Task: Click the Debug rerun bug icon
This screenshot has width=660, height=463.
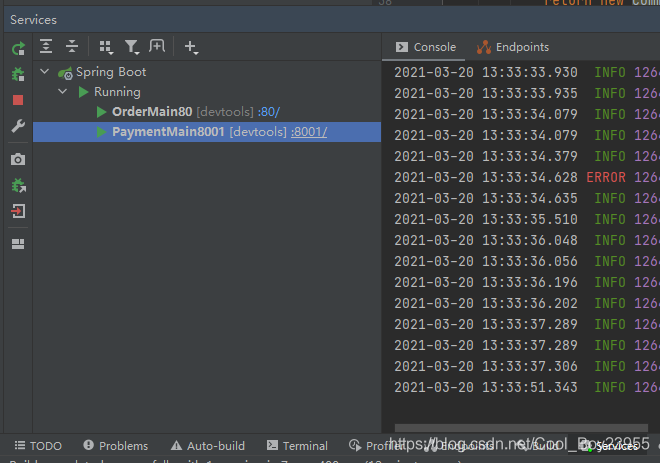Action: (18, 75)
